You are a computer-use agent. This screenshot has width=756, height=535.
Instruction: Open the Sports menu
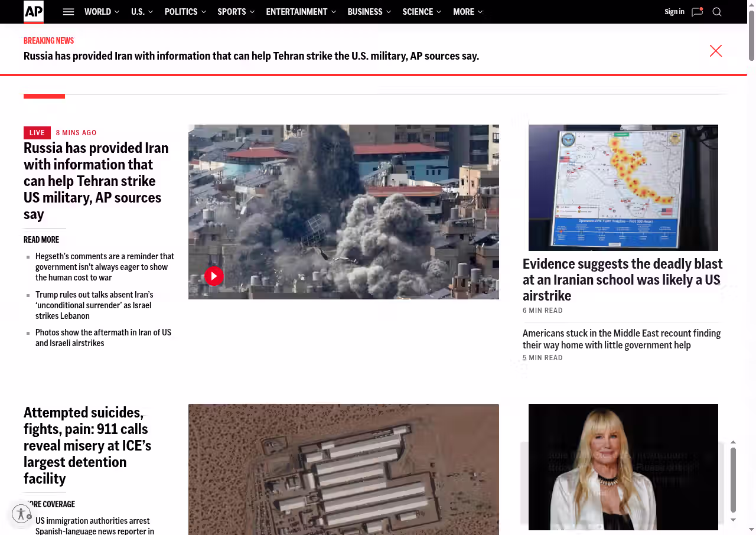point(236,12)
